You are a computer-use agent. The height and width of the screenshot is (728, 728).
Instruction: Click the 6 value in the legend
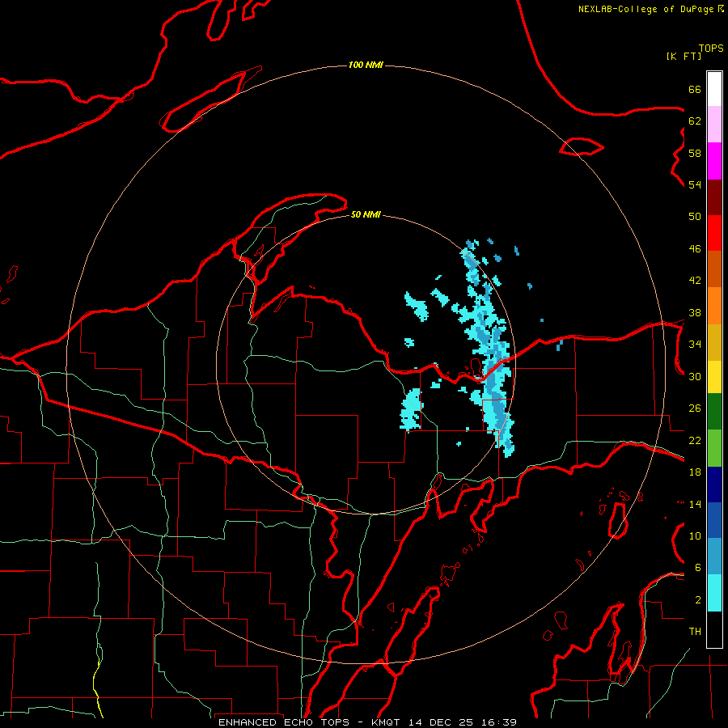698,568
